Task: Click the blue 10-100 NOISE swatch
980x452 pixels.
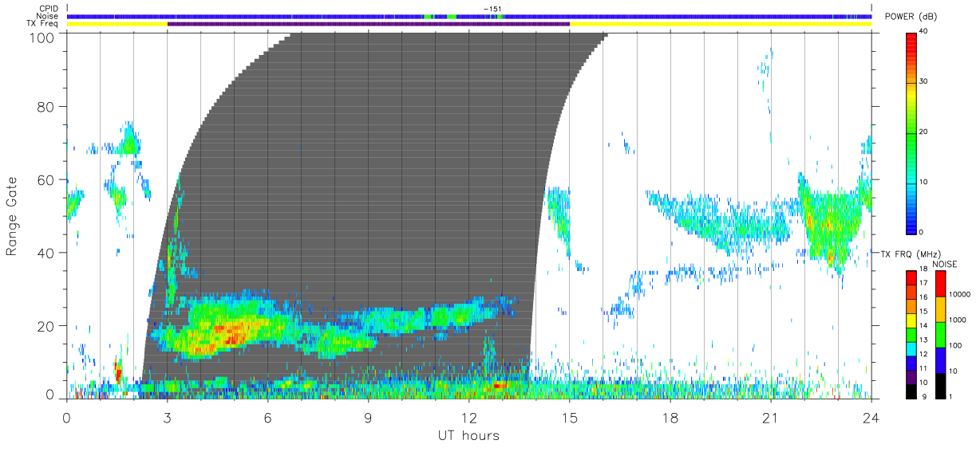Action: [940, 360]
